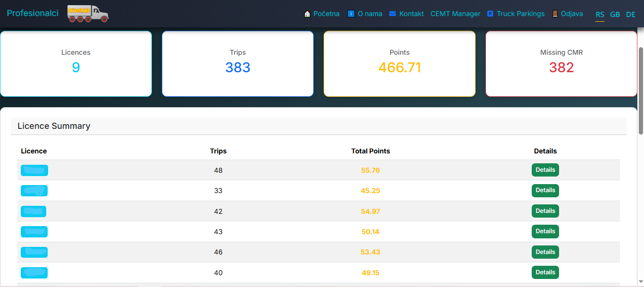Open Details for the 54.97 points row
The width and height of the screenshot is (644, 287).
(x=545, y=211)
